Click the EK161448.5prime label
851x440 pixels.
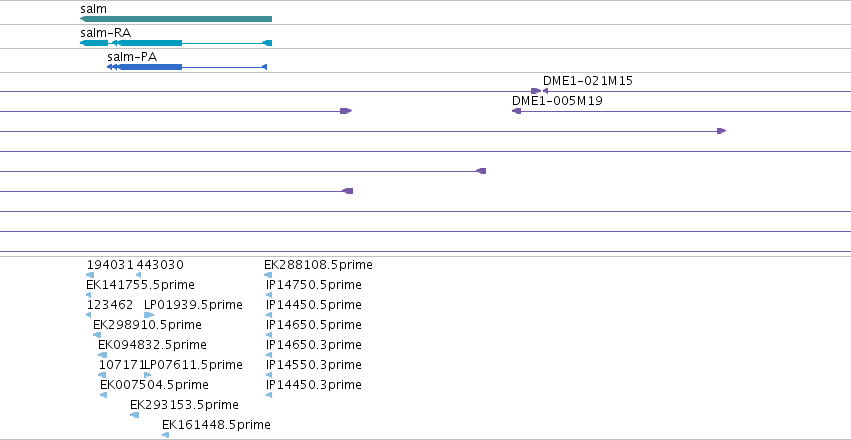(217, 425)
